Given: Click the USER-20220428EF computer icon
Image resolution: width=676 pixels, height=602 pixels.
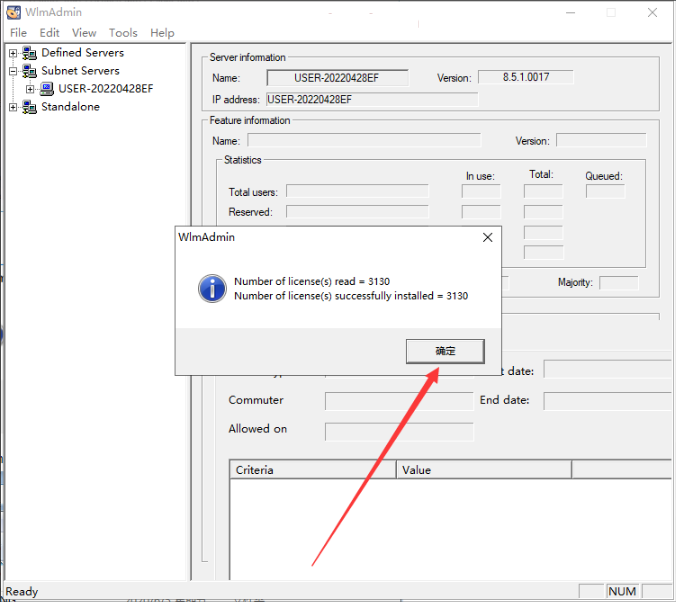Looking at the screenshot, I should tap(47, 89).
